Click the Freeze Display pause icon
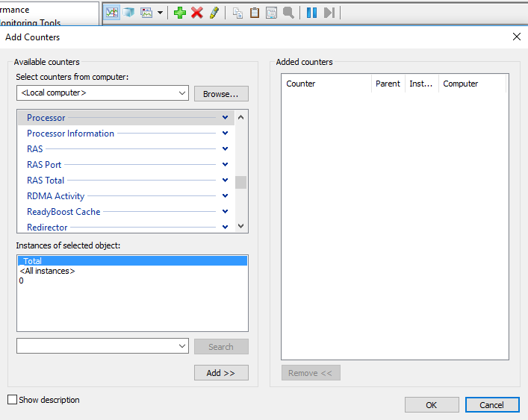This screenshot has height=420, width=528. coord(311,13)
